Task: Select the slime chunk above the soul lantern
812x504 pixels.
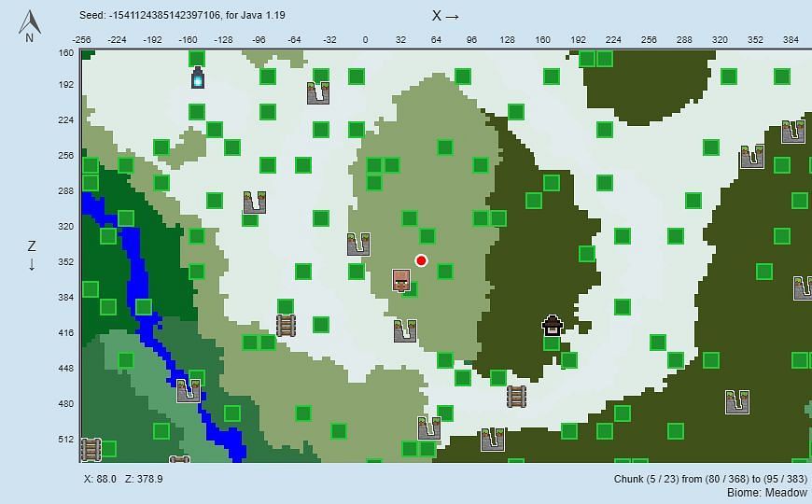Action: [x=197, y=59]
